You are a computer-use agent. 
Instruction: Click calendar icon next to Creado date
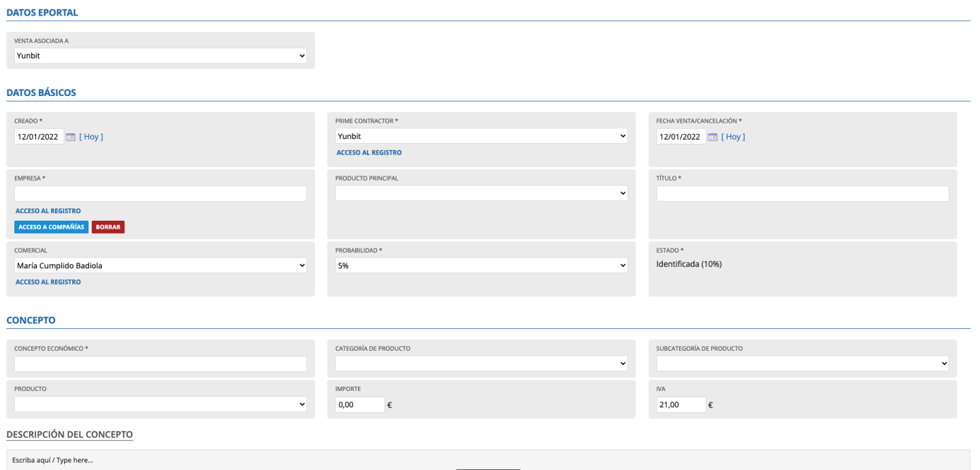(x=70, y=137)
